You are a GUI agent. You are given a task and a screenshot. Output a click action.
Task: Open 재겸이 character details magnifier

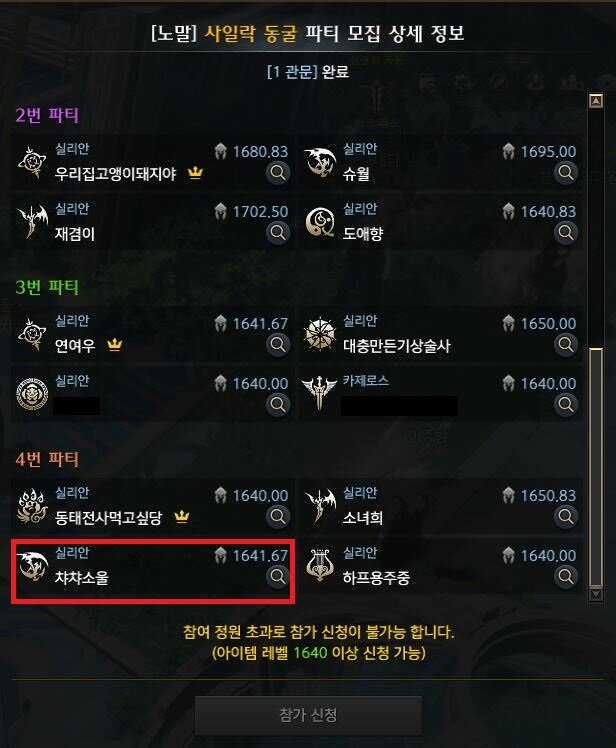click(278, 233)
